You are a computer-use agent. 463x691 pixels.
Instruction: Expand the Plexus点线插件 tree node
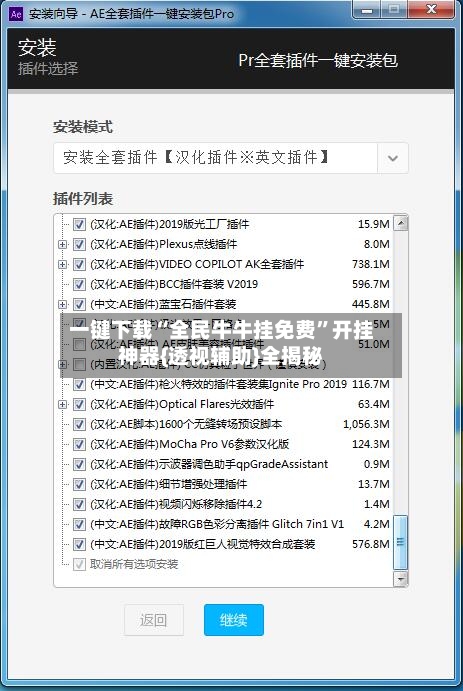point(63,244)
